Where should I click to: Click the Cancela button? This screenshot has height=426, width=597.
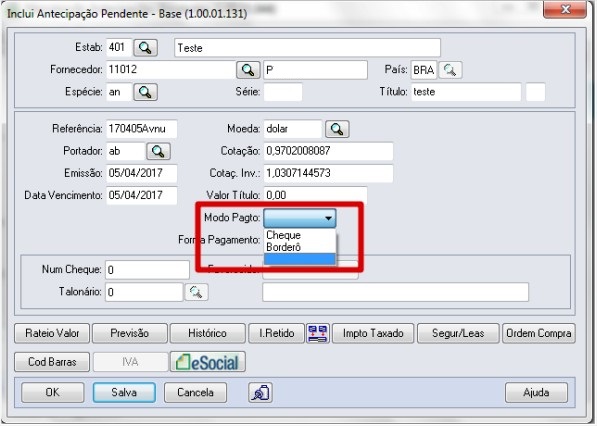click(x=195, y=392)
